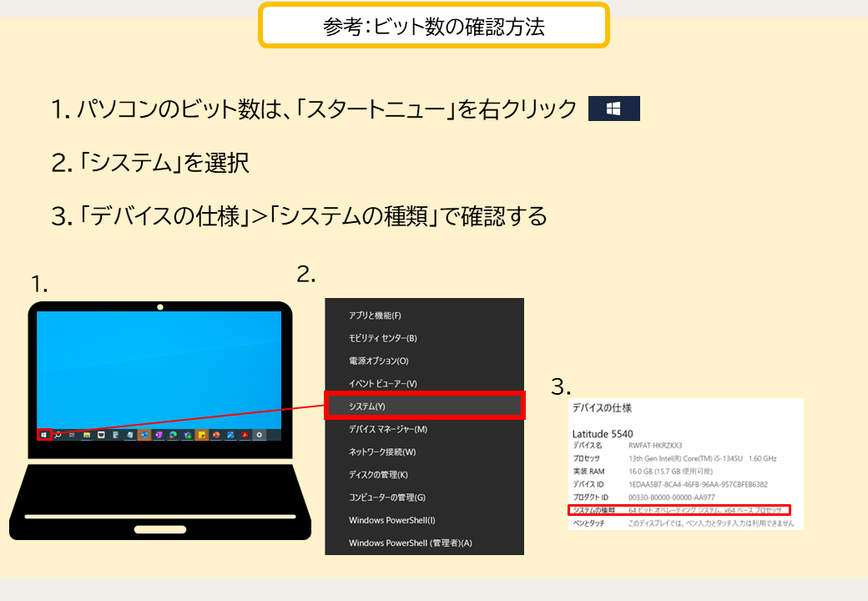Click the large Windows logo beside step 1
This screenshot has height=601, width=868.
point(614,109)
